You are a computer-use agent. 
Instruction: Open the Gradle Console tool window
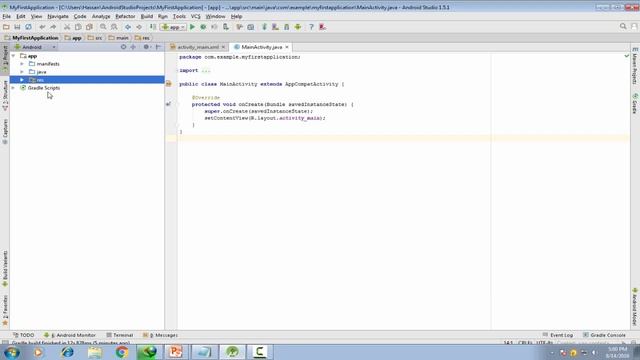coord(604,335)
